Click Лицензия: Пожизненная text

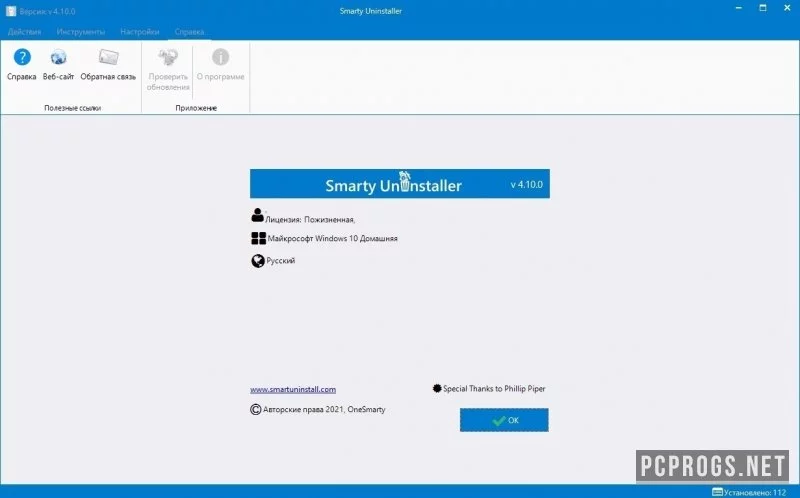click(310, 219)
